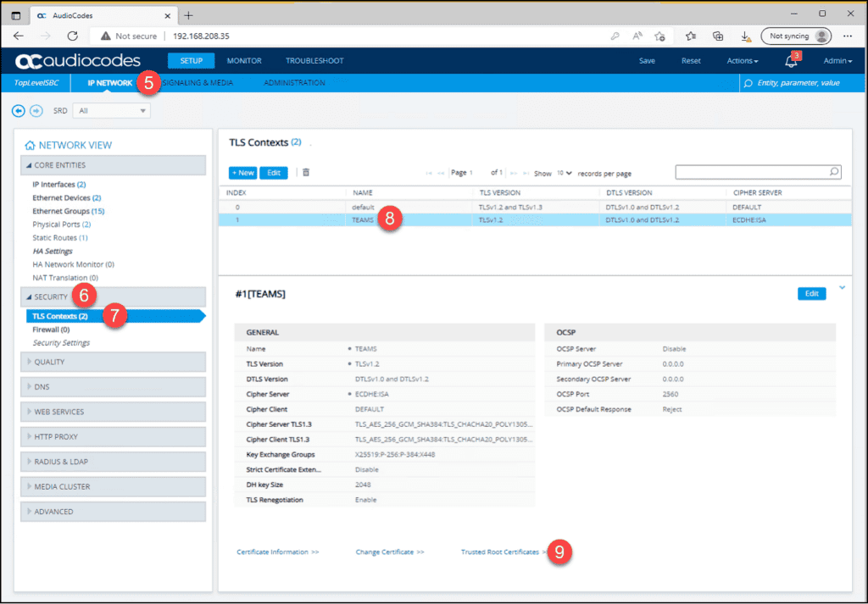This screenshot has height=604, width=868.
Task: Open browser collections icon
Action: tap(718, 36)
